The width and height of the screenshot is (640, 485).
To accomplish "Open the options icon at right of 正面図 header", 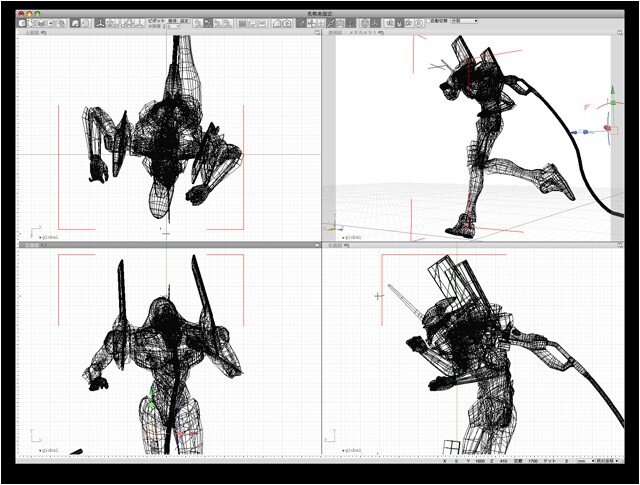I will tap(317, 245).
